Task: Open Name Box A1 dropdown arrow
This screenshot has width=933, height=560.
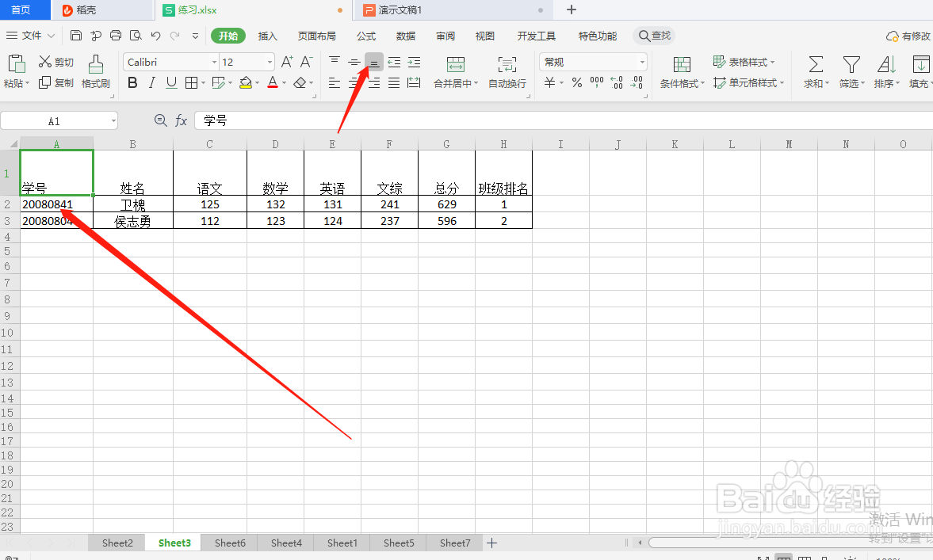Action: click(113, 121)
